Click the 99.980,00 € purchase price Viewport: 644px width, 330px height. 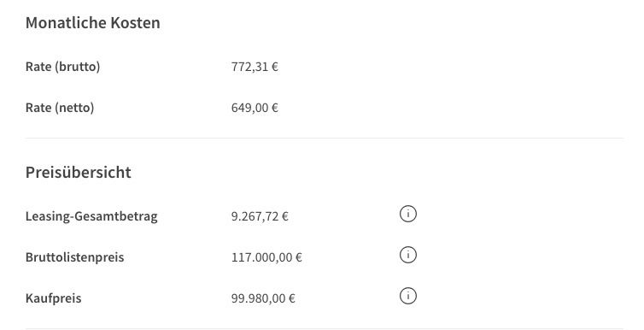(x=263, y=298)
